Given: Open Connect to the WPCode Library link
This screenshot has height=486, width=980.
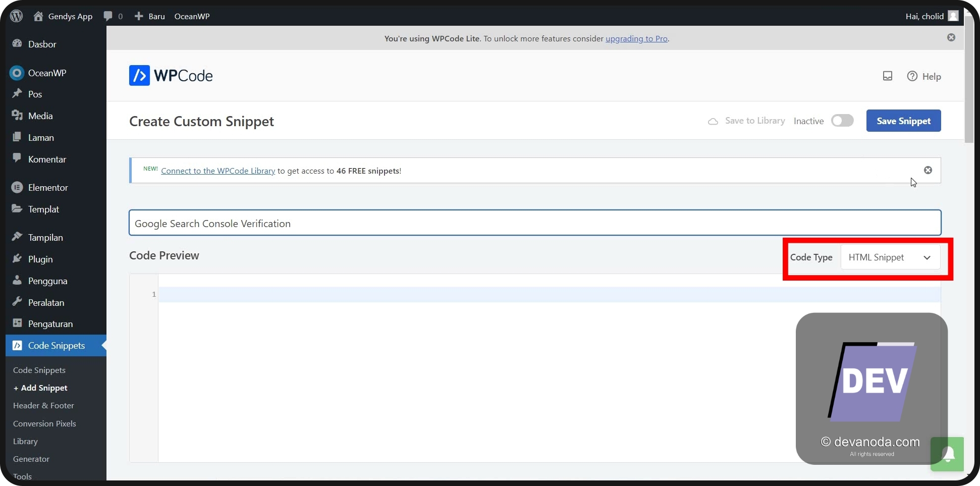Looking at the screenshot, I should (x=218, y=171).
